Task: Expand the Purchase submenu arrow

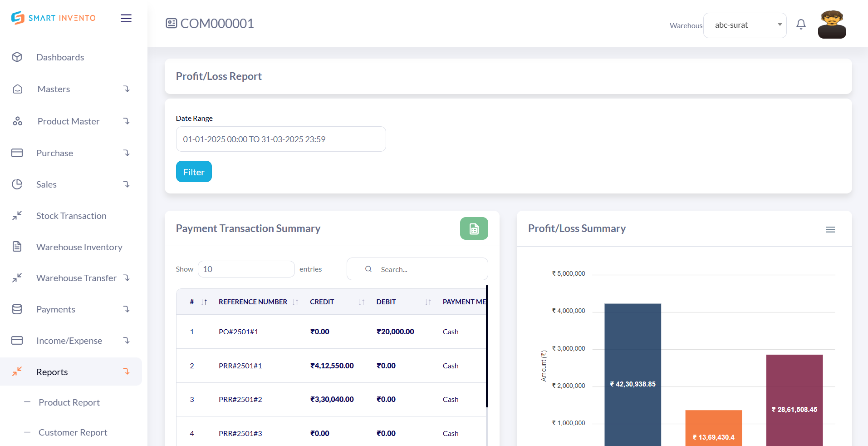Action: (x=127, y=153)
